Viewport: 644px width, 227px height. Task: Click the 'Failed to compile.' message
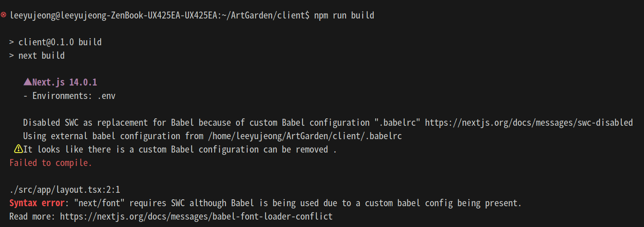click(x=51, y=163)
